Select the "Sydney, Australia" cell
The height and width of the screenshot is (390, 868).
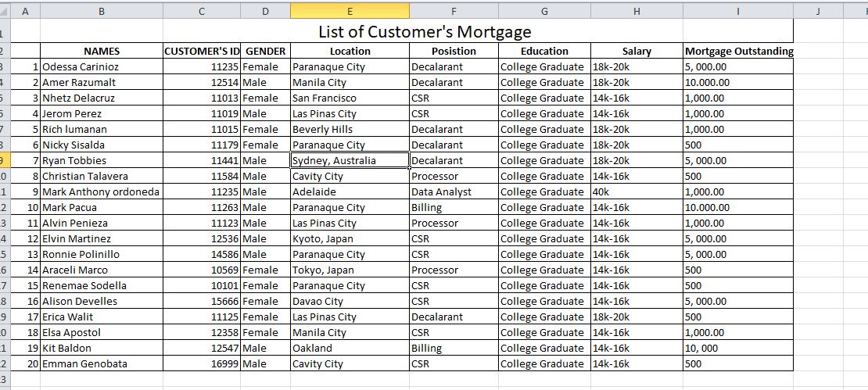click(x=349, y=160)
